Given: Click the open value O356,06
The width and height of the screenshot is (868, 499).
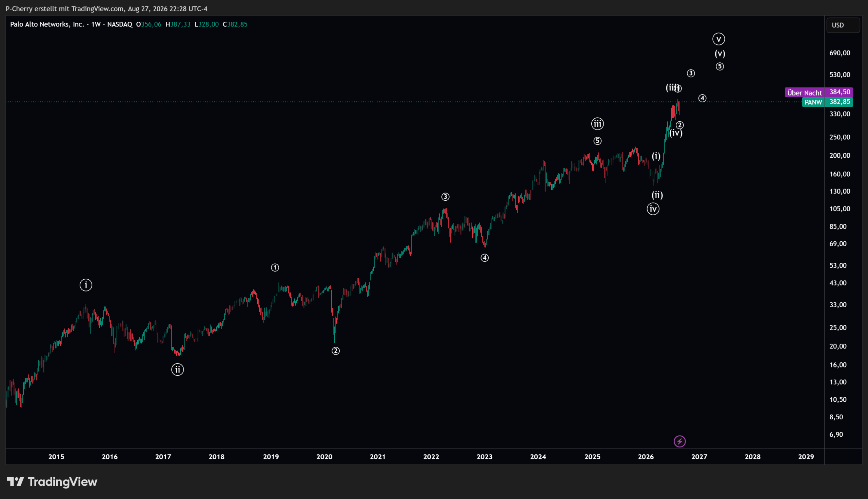Looking at the screenshot, I should tap(149, 24).
